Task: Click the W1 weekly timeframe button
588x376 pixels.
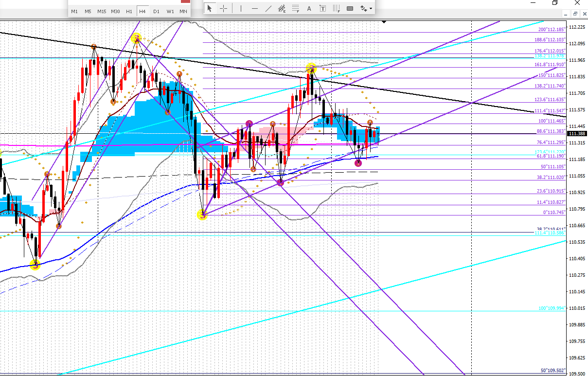Action: coord(170,11)
